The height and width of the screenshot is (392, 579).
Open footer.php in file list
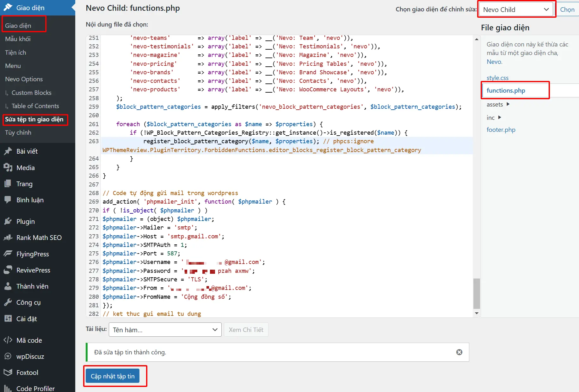click(501, 130)
